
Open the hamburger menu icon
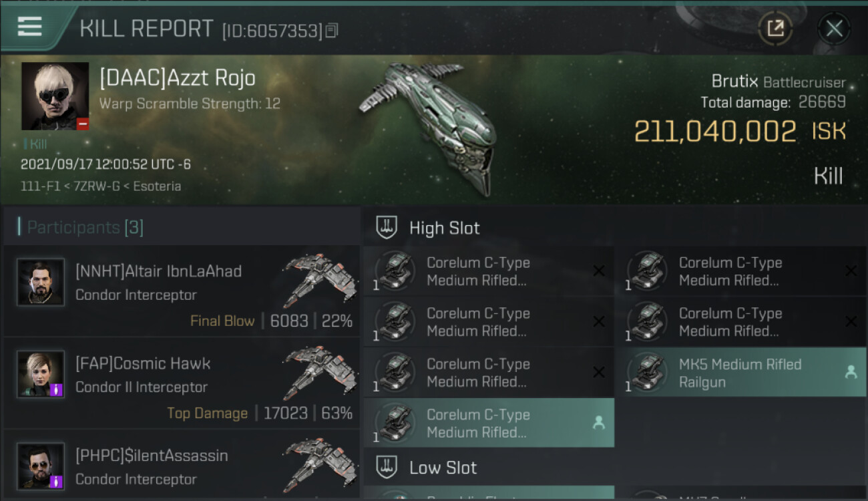point(29,27)
